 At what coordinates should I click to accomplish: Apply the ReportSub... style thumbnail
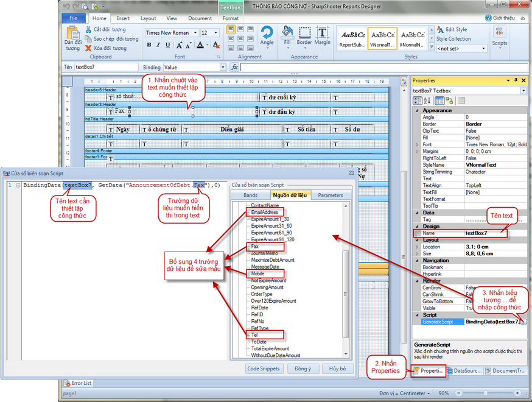coord(352,39)
